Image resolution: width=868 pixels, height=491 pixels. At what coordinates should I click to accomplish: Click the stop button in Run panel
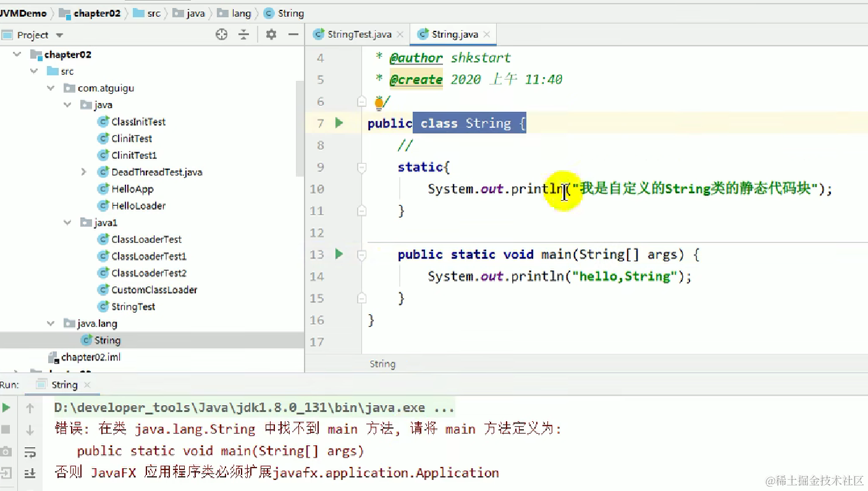[6, 429]
